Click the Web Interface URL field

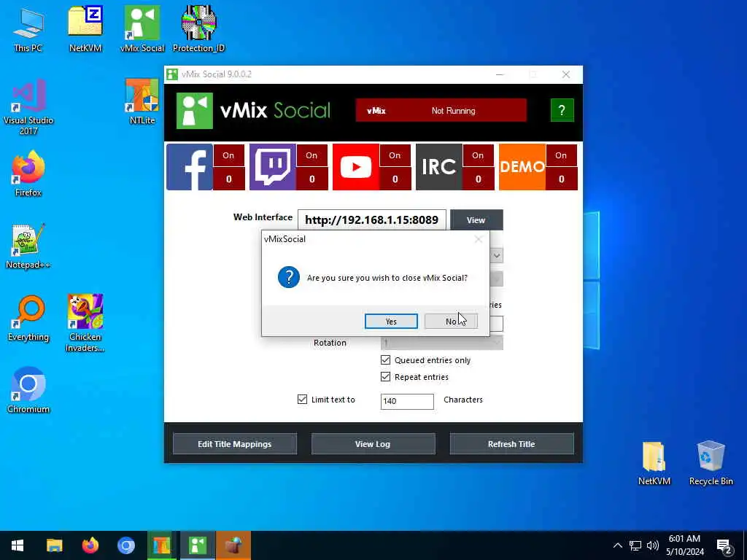point(371,219)
